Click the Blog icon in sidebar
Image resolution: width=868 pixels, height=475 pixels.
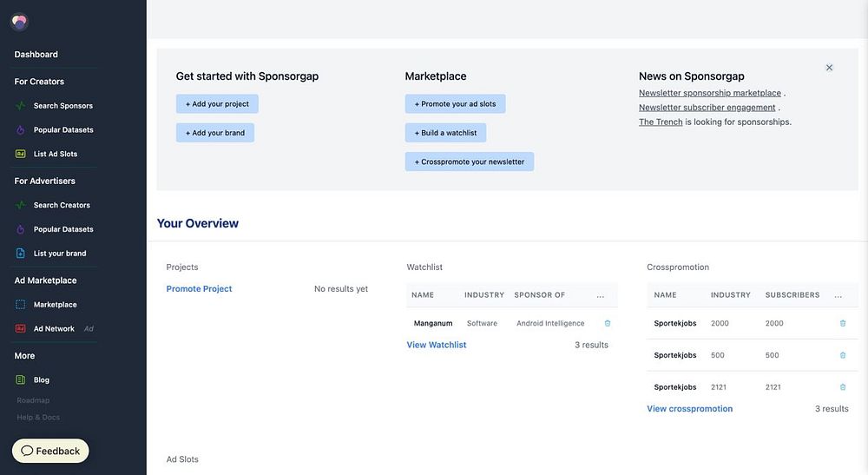[20, 379]
